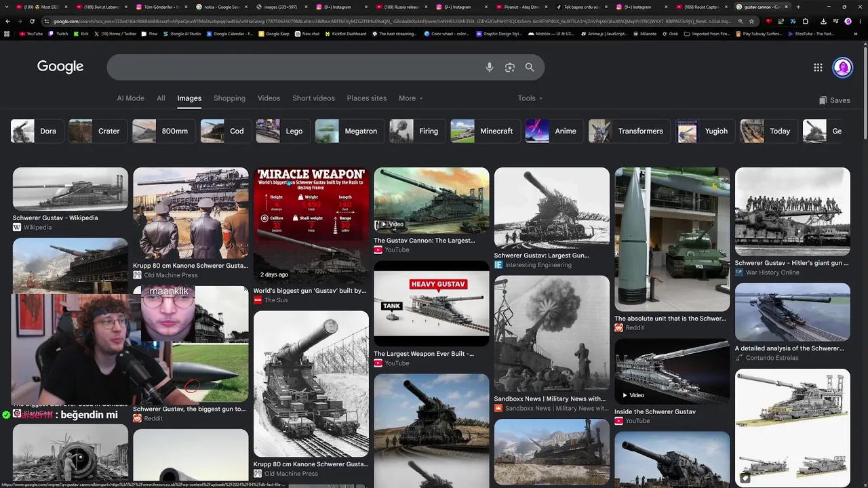Filter images by the Transformers chip
Viewport: 868px width, 488px height.
pyautogui.click(x=629, y=131)
